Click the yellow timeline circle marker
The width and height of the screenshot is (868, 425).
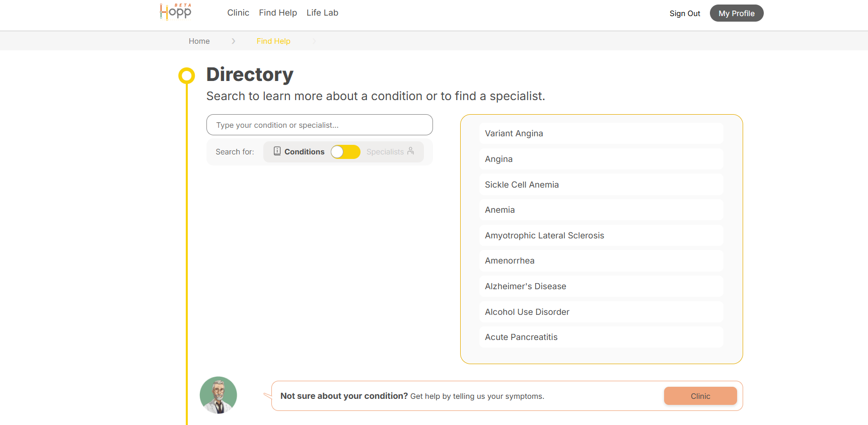[187, 75]
